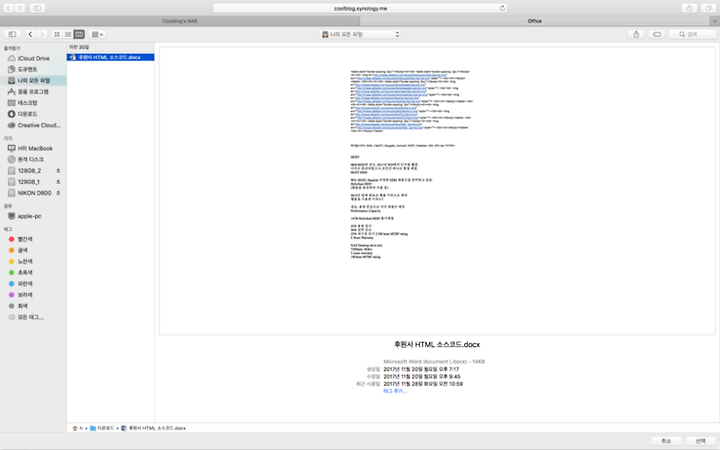Image resolution: width=720 pixels, height=450 pixels.
Task: Select the gray tag
Action: [33, 306]
